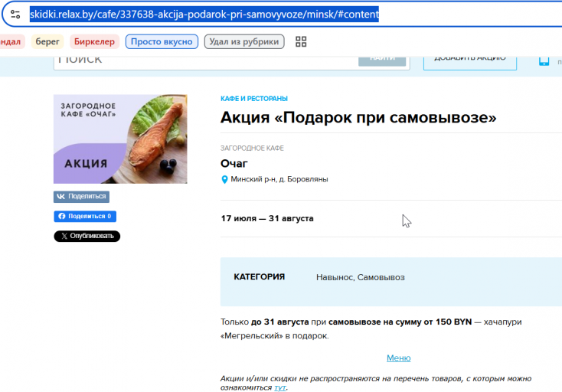
Task: Click the heading Акция «Подарок при самовывозе»
Action: (358, 118)
